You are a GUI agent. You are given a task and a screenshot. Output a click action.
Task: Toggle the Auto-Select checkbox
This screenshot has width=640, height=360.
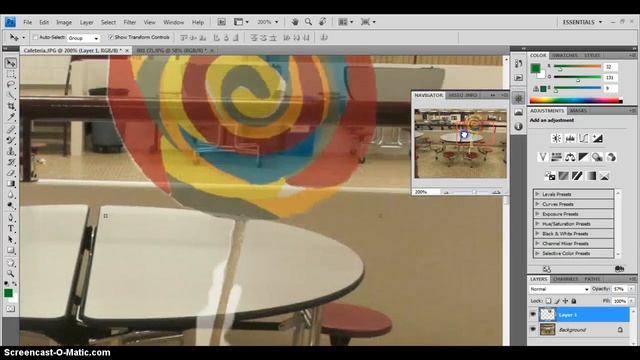click(35, 37)
